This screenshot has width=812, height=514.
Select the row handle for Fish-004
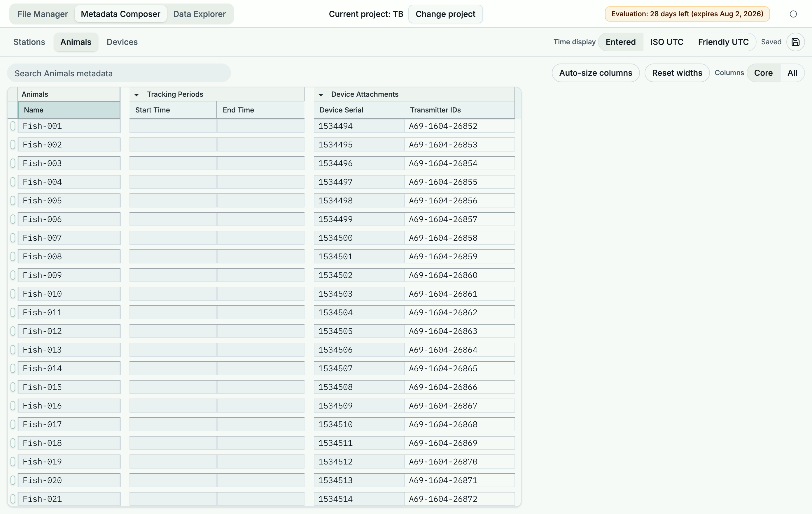point(13,182)
